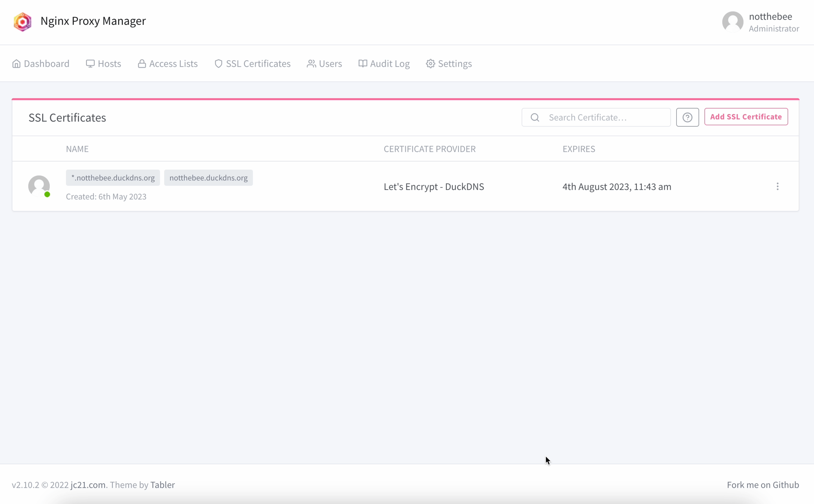Select the SSL Certificates tab

[x=252, y=63]
